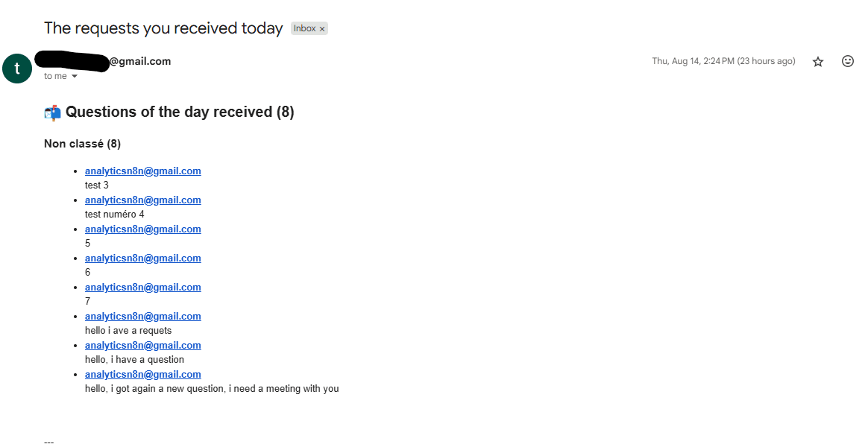Click the mailbox emoji icon in the heading
This screenshot has height=444, width=868.
click(53, 112)
